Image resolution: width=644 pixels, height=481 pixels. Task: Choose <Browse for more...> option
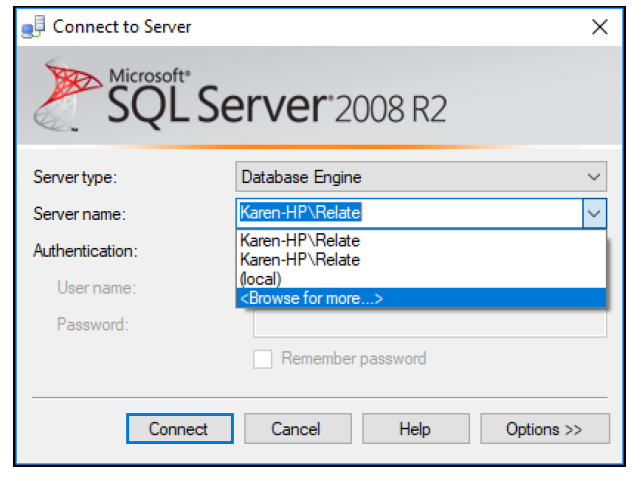pyautogui.click(x=421, y=298)
